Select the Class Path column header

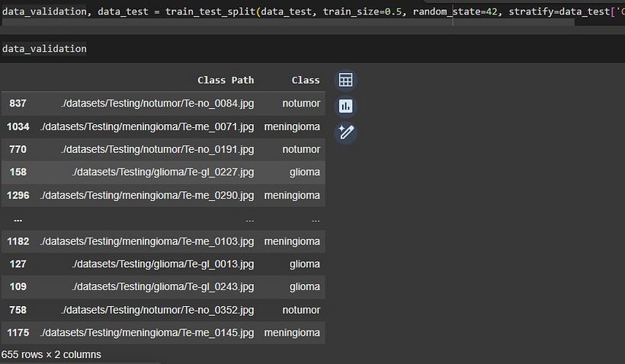tap(226, 81)
